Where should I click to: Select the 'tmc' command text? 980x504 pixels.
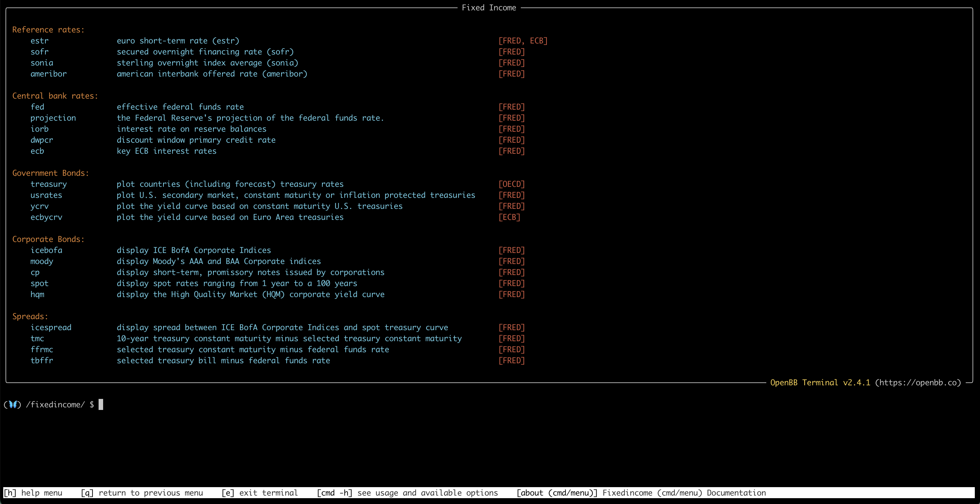click(37, 339)
